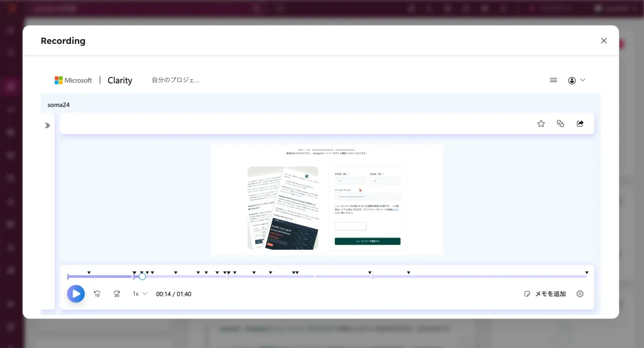Close the Recording dialog

pos(603,40)
